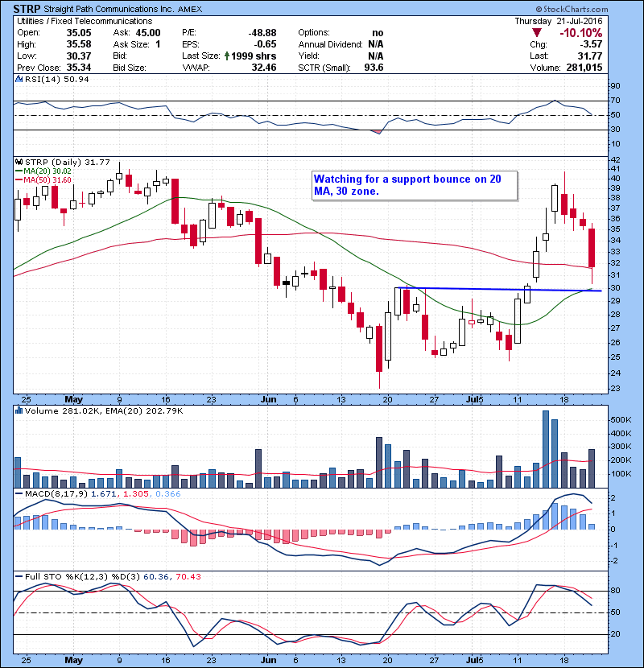644x668 pixels.
Task: Click the STRP ticker symbol in header
Action: [x=28, y=9]
